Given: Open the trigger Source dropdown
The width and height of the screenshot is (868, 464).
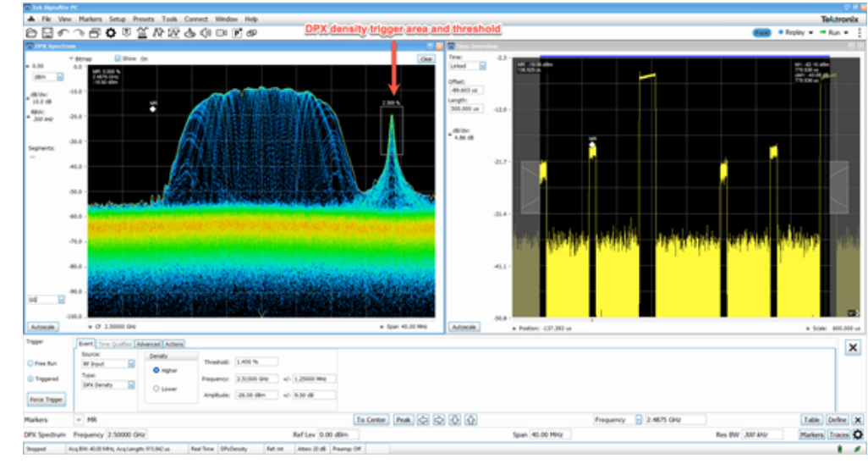Looking at the screenshot, I should [x=131, y=364].
